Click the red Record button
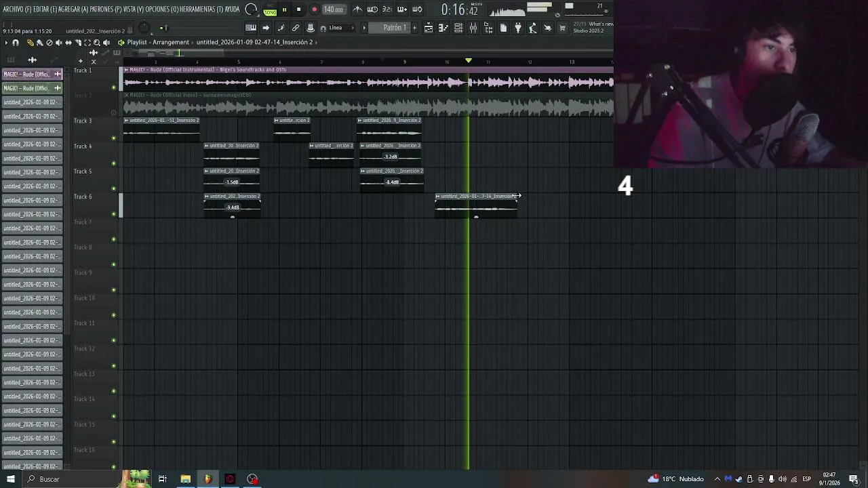Screen dimensions: 868x488 point(314,9)
